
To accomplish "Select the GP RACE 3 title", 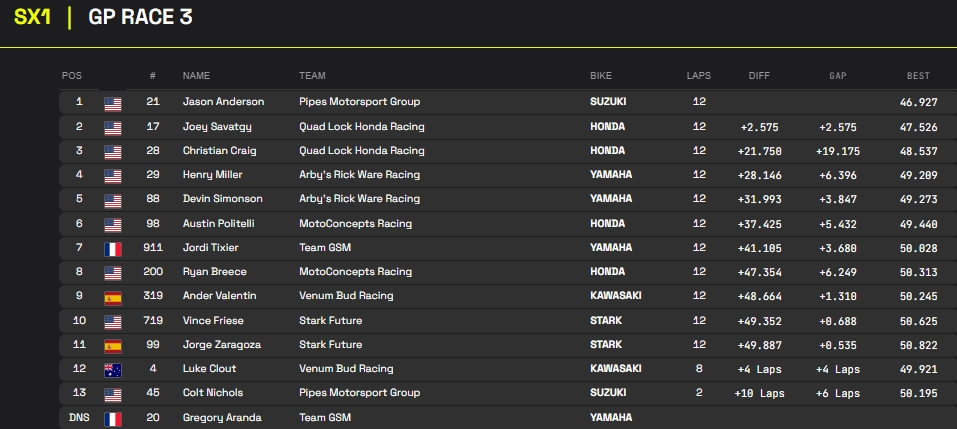I will coord(140,17).
